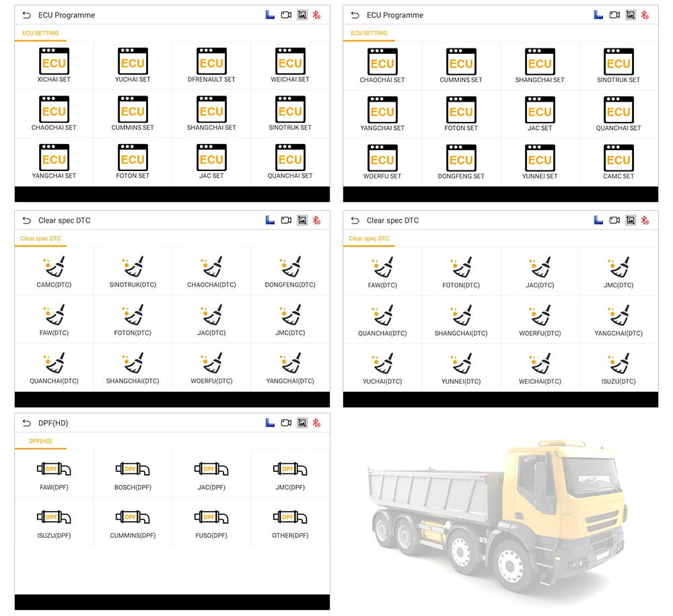Open YUNNEI SET ECU programming
Image resolution: width=673 pixels, height=616 pixels.
pyautogui.click(x=540, y=162)
